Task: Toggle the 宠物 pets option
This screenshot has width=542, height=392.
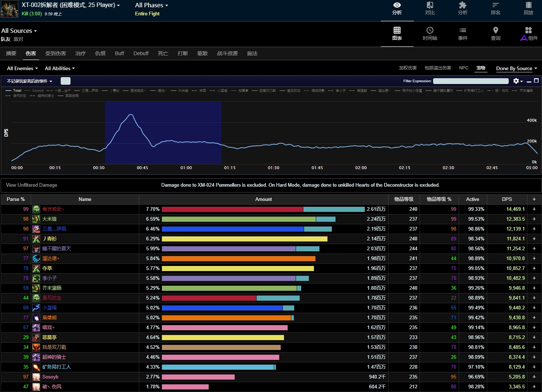Action: [x=481, y=68]
